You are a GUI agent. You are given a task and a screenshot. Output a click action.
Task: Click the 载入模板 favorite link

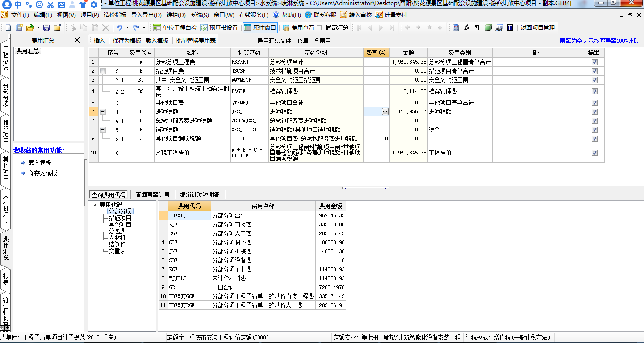pyautogui.click(x=40, y=163)
